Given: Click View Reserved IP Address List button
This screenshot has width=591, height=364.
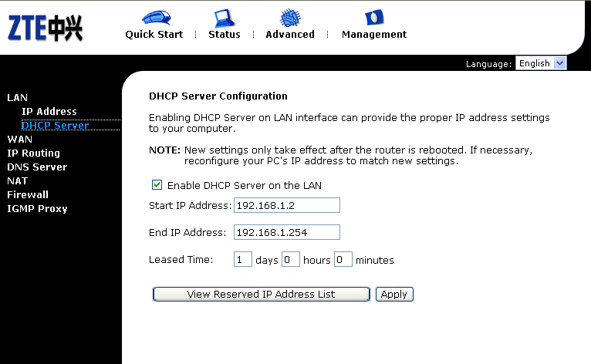Looking at the screenshot, I should pos(262,295).
